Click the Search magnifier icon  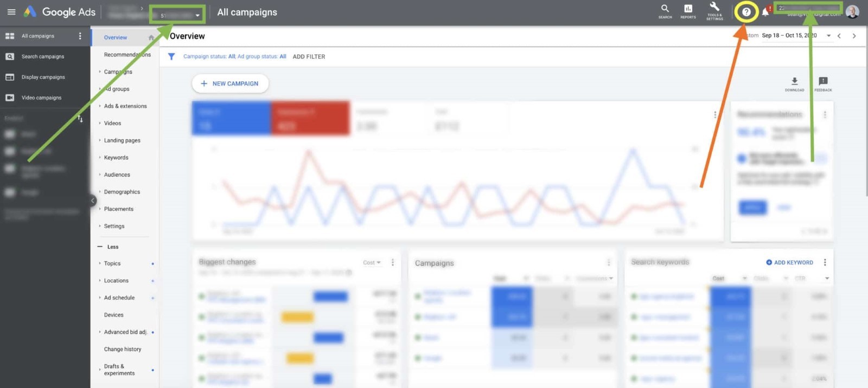click(665, 9)
